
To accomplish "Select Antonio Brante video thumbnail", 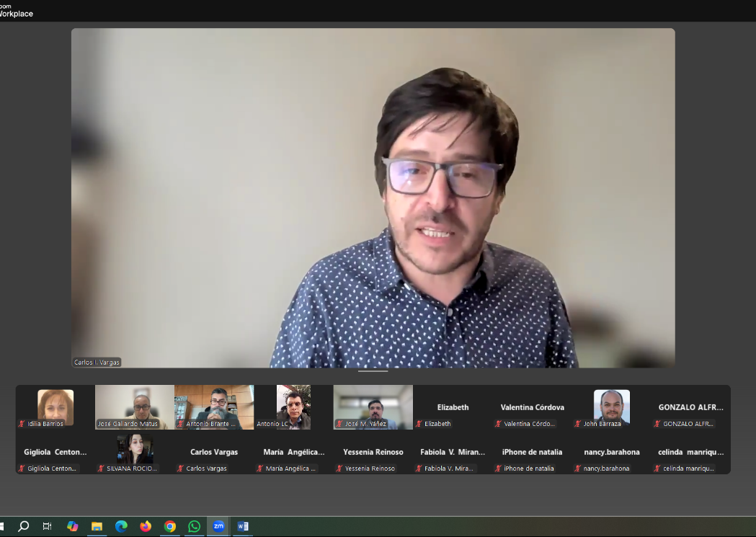I will pyautogui.click(x=214, y=407).
